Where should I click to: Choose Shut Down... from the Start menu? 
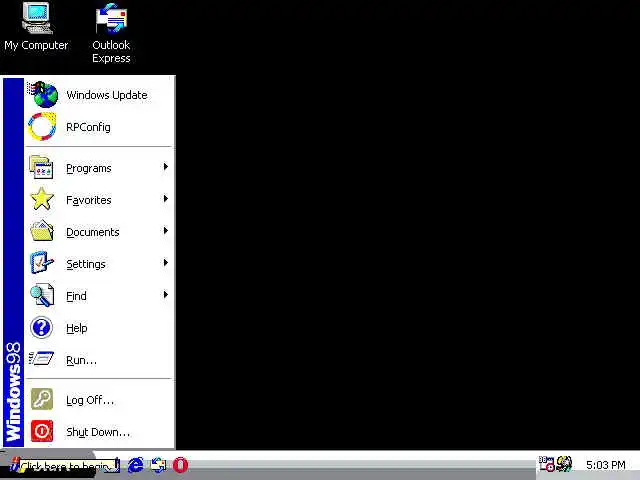pos(99,431)
